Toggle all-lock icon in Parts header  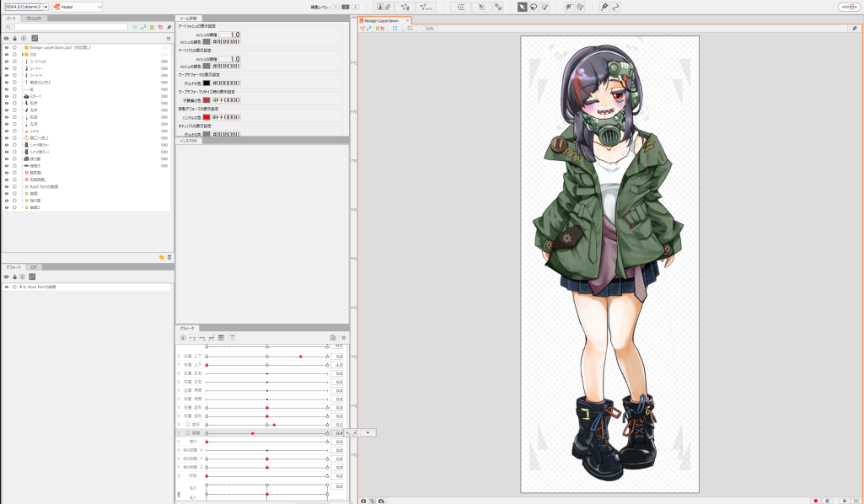click(15, 39)
